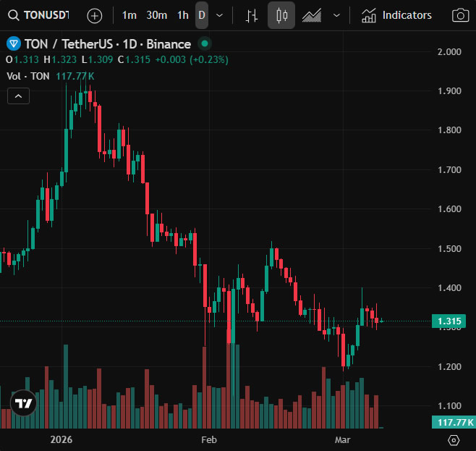Viewport: 476px width, 451px height.
Task: Select the candlestick chart style icon
Action: 281,15
